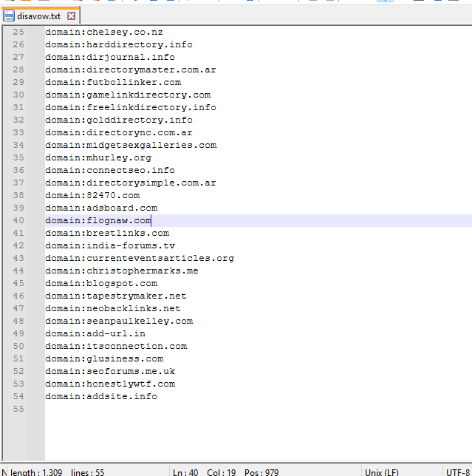Click the domain:brestlinks.com line
472x476 pixels.
[x=107, y=233]
